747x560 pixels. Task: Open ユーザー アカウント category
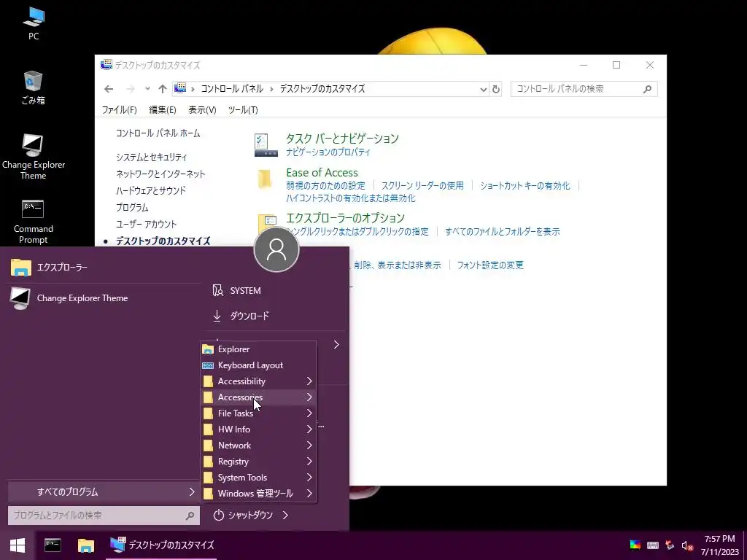[146, 225]
